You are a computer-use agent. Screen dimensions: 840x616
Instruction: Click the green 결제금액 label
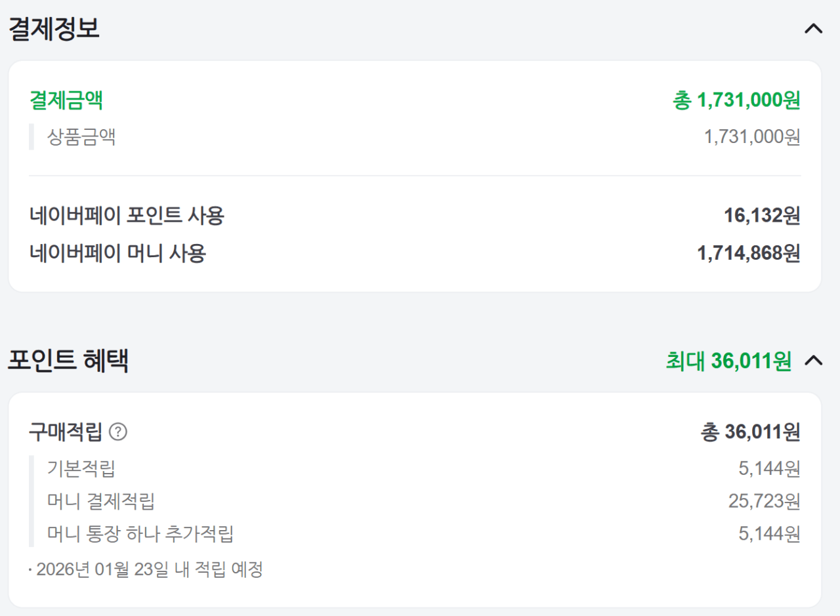click(x=66, y=100)
